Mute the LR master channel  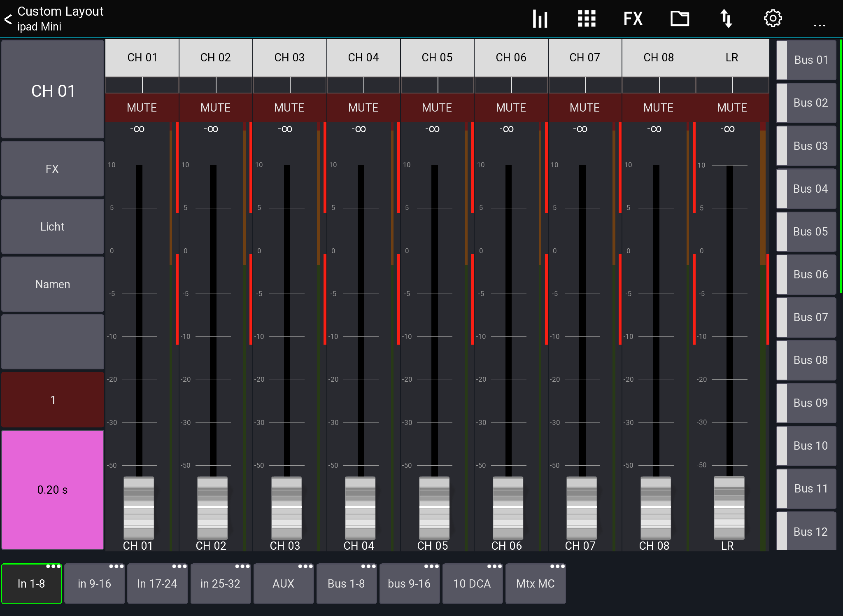coord(732,107)
